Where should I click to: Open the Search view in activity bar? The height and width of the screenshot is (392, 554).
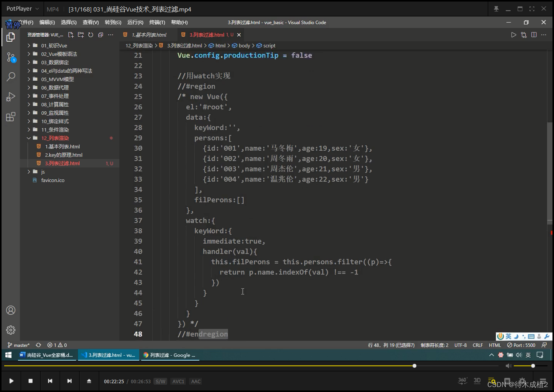click(11, 76)
